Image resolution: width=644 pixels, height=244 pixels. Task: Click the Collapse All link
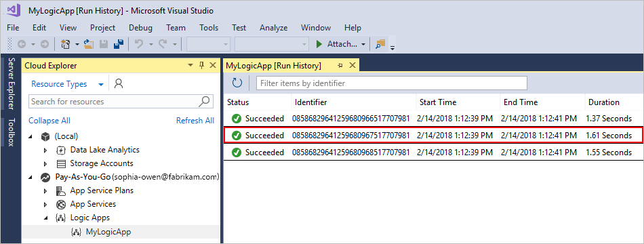pos(49,121)
